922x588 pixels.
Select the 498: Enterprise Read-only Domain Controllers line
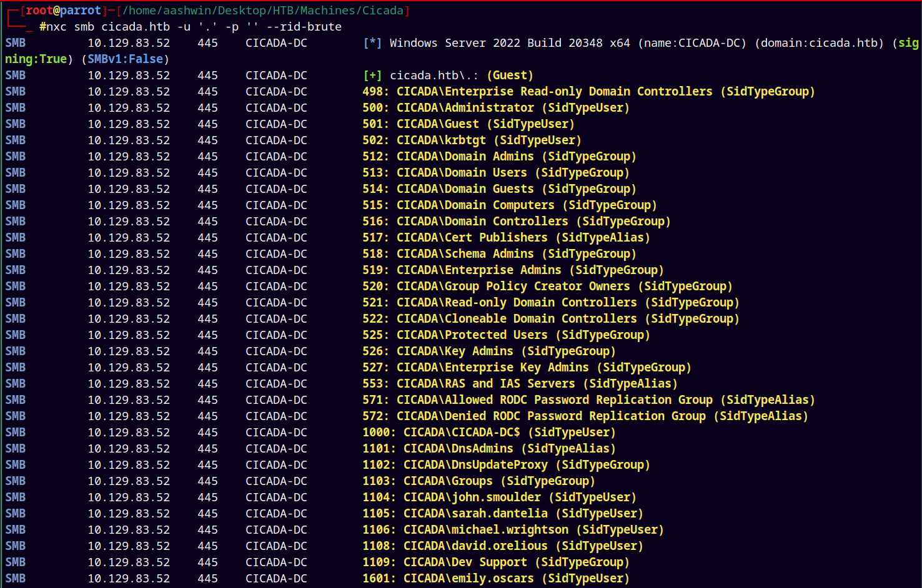[589, 92]
